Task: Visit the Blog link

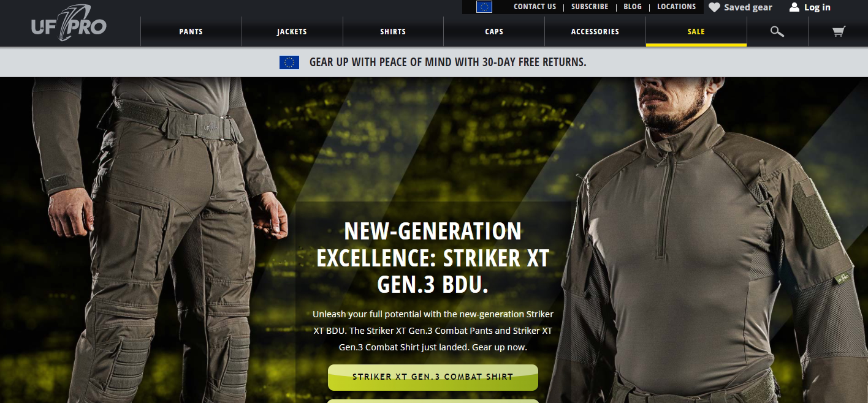Action: tap(633, 7)
